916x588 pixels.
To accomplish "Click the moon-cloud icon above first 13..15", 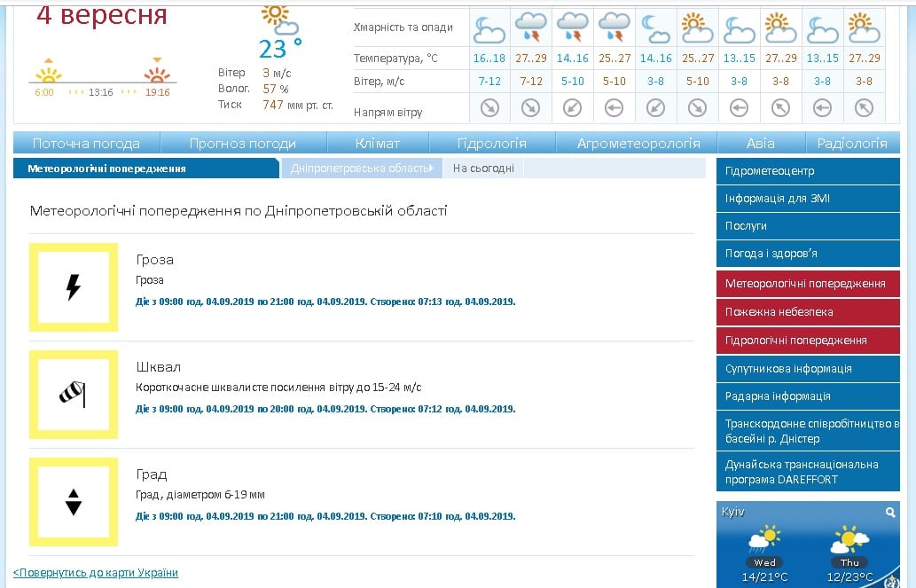I will point(739,30).
